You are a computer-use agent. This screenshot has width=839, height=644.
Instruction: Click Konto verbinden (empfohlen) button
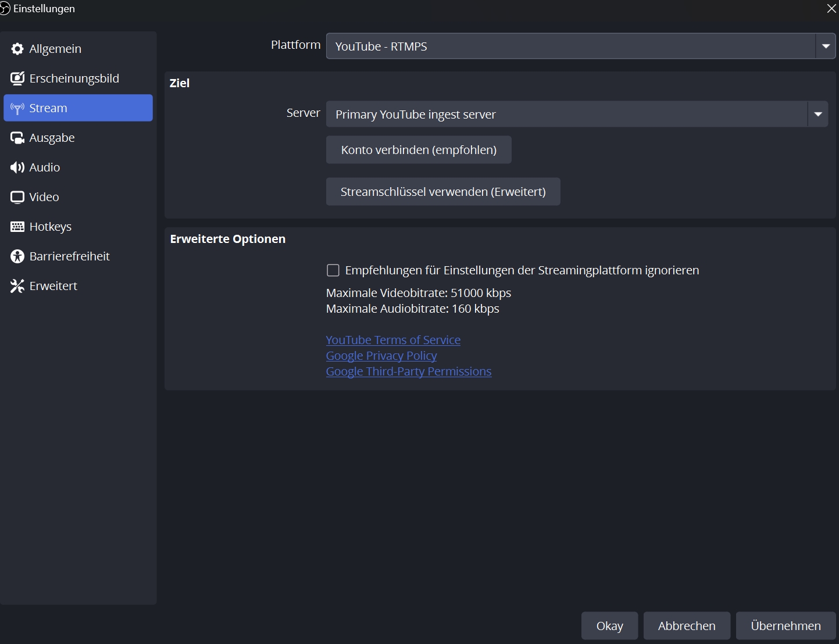click(419, 150)
